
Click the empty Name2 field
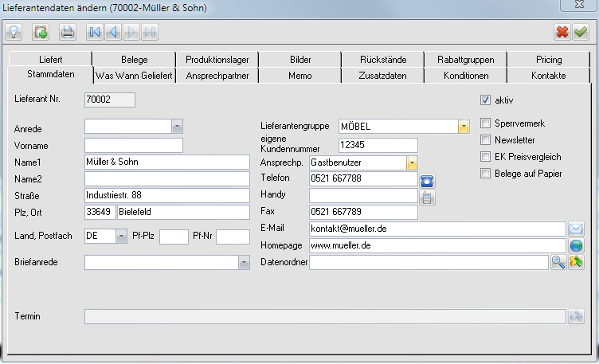[167, 178]
